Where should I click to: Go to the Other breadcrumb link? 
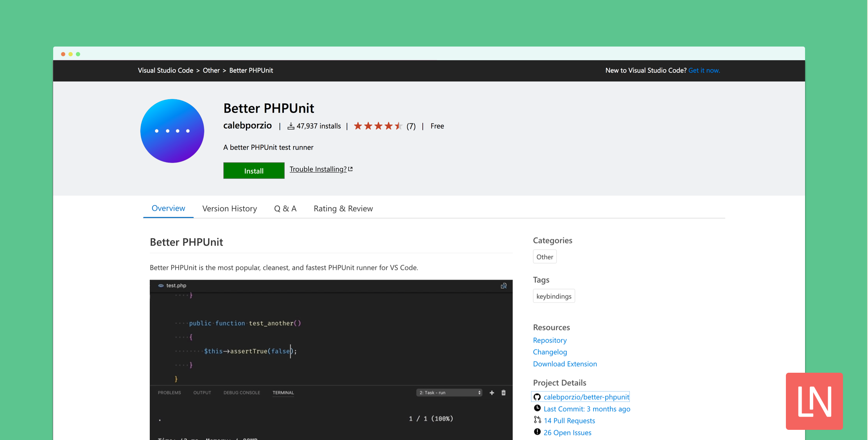211,70
